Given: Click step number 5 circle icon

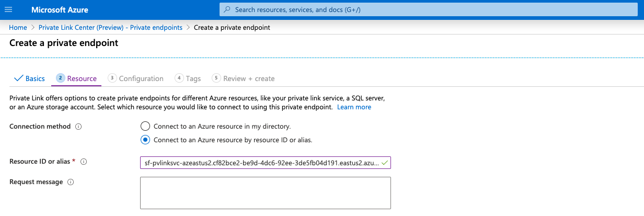Looking at the screenshot, I should tap(216, 78).
